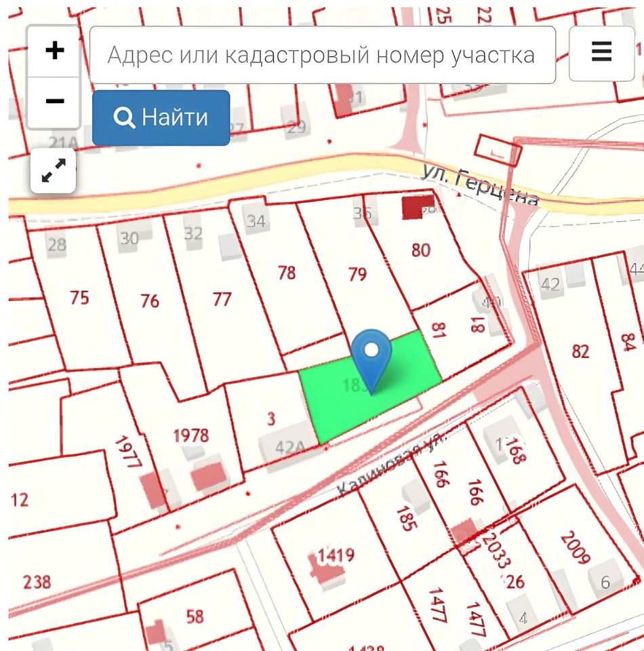Select parcel 75 on the map
Image resolution: width=644 pixels, height=651 pixels.
click(x=79, y=298)
